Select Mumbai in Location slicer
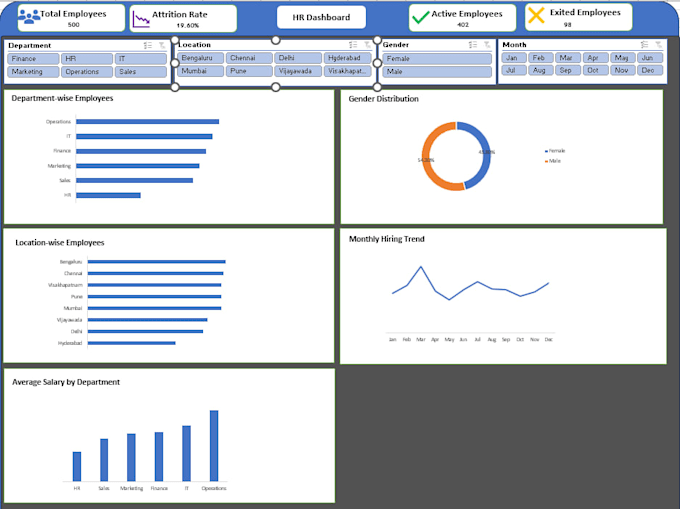Viewport: 680px width, 509px height. coord(200,71)
